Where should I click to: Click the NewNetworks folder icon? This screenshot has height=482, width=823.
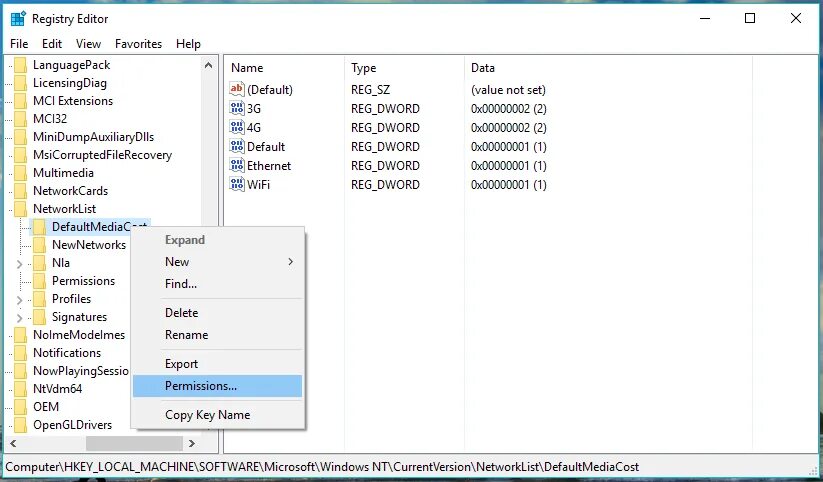coord(39,245)
